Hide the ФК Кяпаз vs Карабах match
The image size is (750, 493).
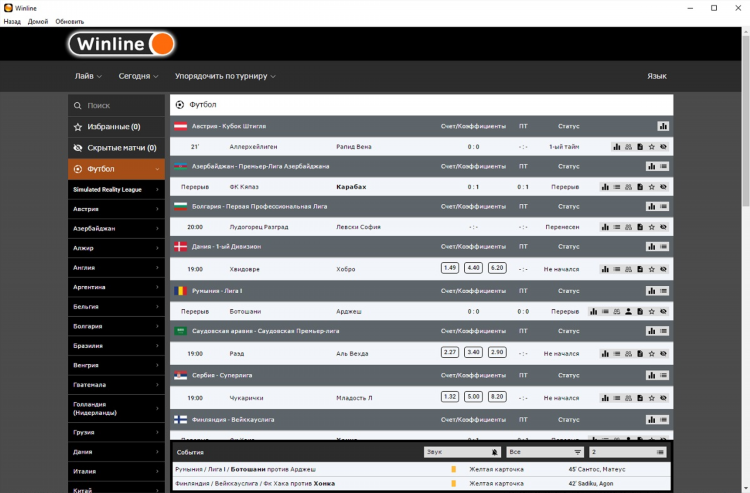[663, 187]
